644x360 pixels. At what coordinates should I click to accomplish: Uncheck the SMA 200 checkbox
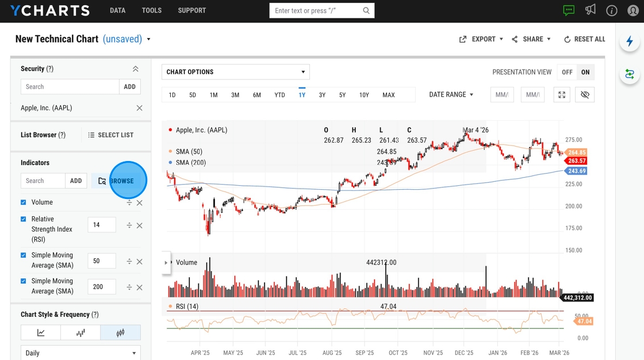tap(24, 281)
